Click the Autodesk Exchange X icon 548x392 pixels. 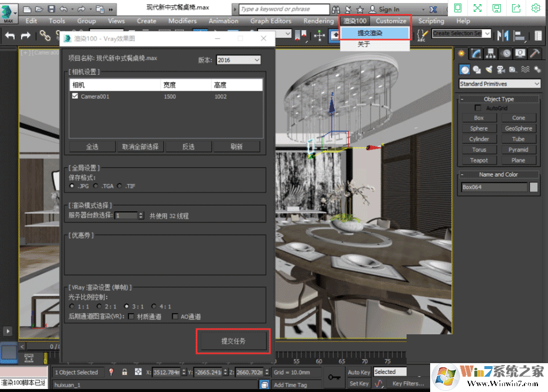coord(433,9)
